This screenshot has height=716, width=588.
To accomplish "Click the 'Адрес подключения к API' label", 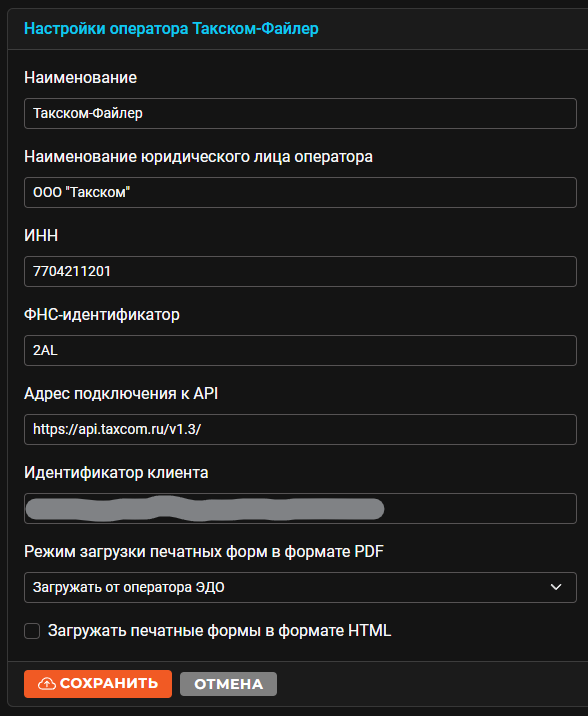I will pyautogui.click(x=121, y=394).
